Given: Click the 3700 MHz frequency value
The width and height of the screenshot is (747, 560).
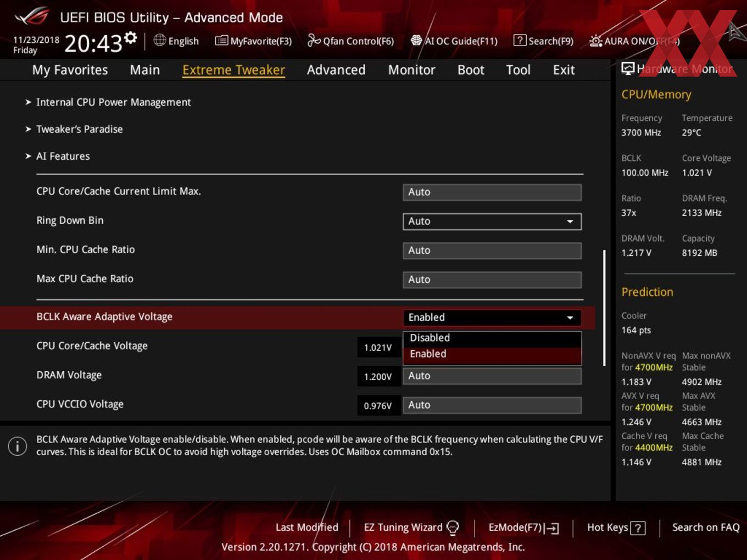Looking at the screenshot, I should (641, 132).
